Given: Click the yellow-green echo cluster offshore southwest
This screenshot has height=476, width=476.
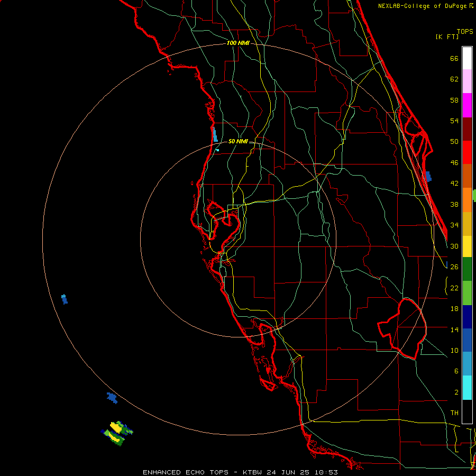Looking at the screenshot, I should coord(117,433).
